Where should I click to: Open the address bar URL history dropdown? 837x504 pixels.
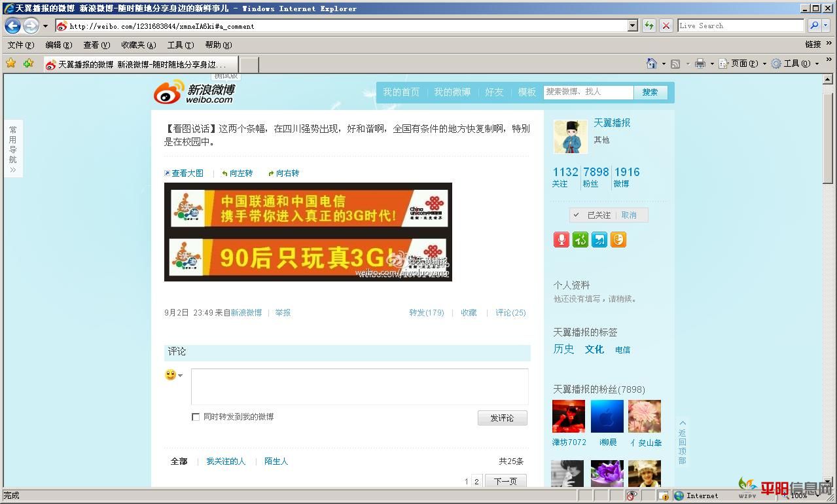632,26
